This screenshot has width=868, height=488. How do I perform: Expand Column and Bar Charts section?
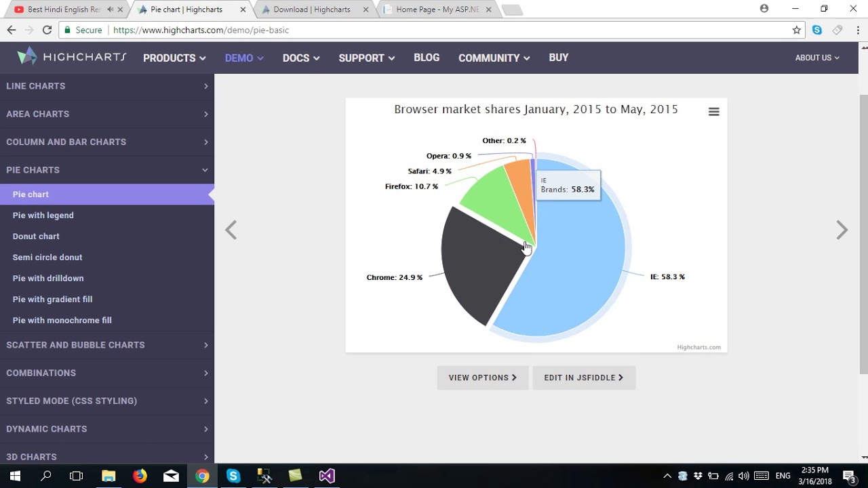[107, 142]
